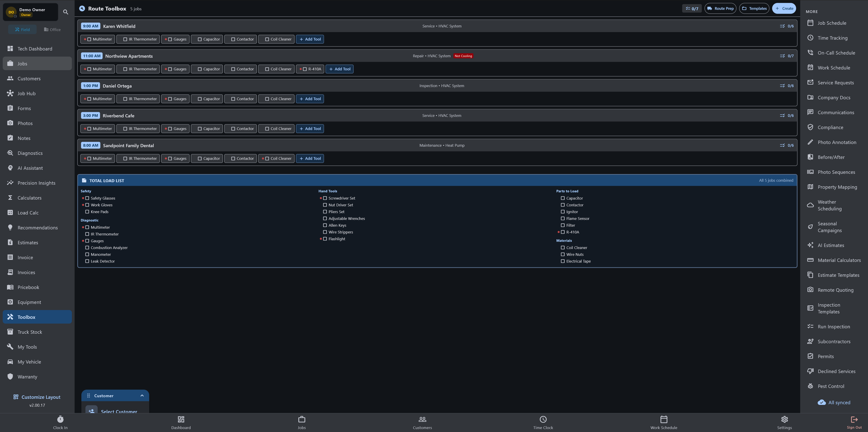
Task: Check Safety Glasses in Total Load List
Action: [87, 198]
